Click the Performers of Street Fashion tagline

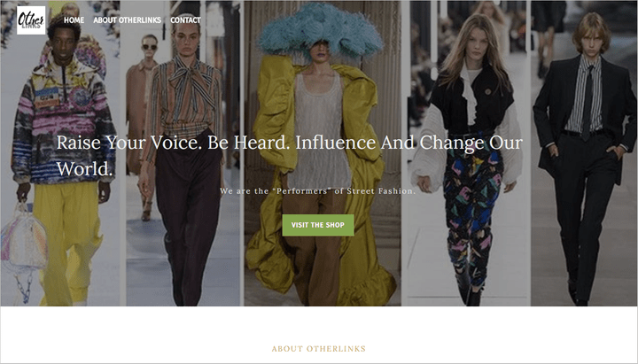(x=318, y=190)
